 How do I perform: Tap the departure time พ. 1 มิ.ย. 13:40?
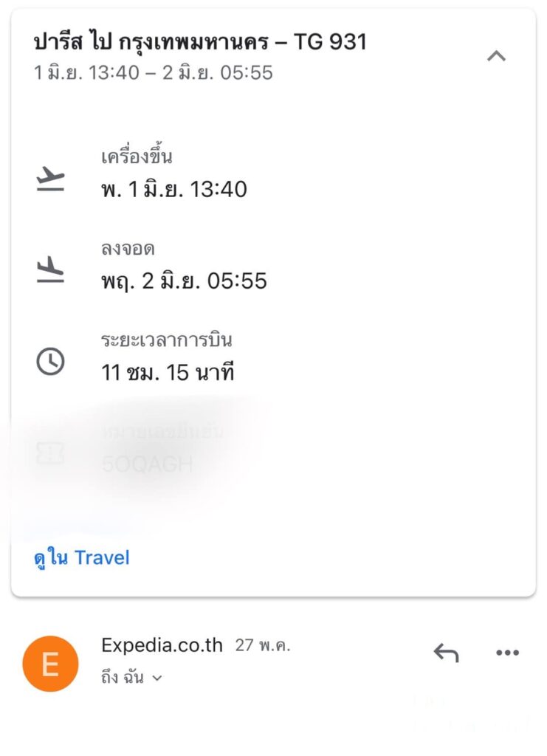[174, 190]
